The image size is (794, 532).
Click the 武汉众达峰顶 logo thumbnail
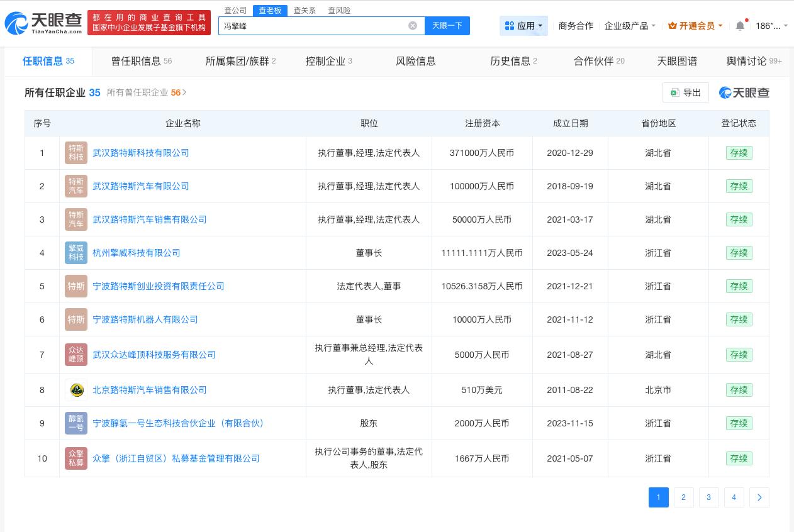(76, 355)
